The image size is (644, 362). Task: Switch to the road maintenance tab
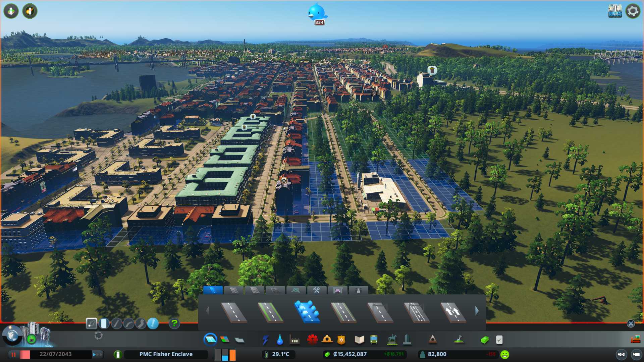[x=316, y=290]
